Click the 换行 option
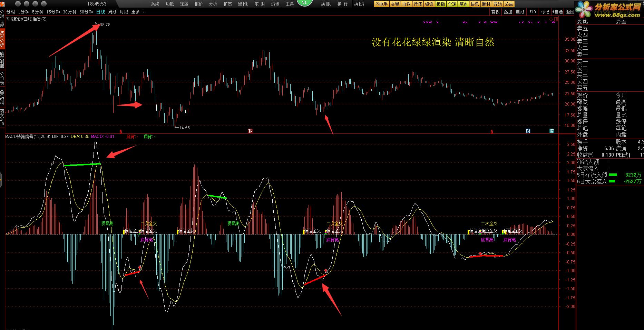This screenshot has width=644, height=330. click(342, 4)
